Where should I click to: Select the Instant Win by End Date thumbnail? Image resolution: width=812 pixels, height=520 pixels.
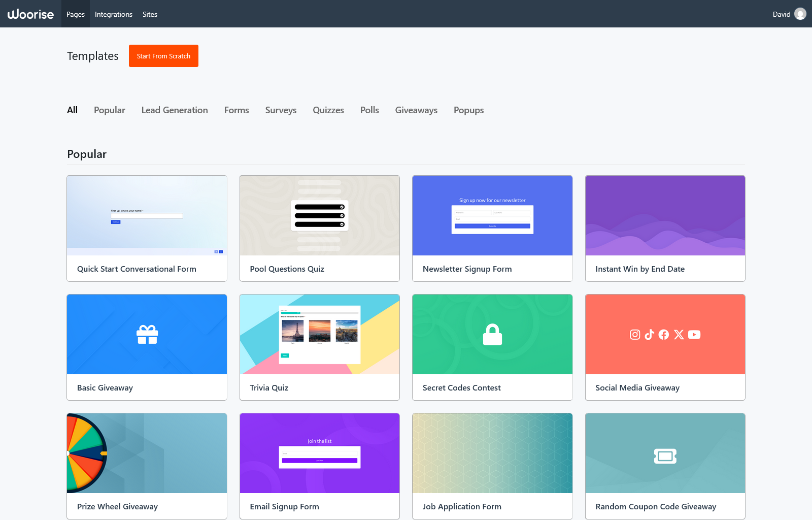coord(665,215)
